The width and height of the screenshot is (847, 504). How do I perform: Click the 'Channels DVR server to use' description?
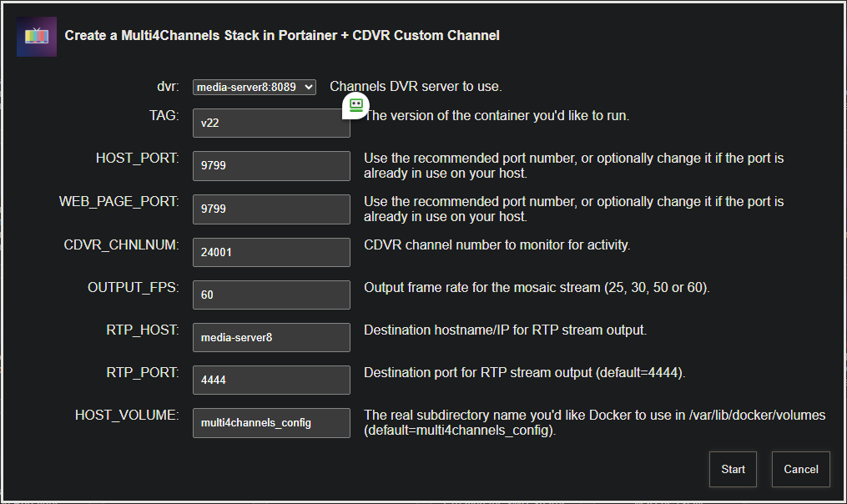click(x=416, y=87)
